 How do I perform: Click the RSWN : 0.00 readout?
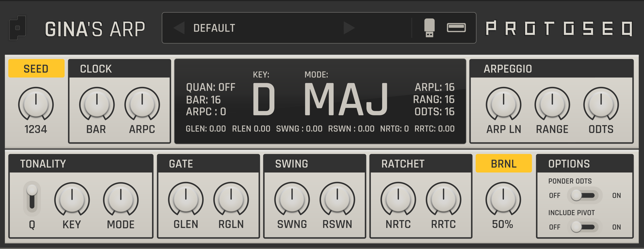click(351, 129)
